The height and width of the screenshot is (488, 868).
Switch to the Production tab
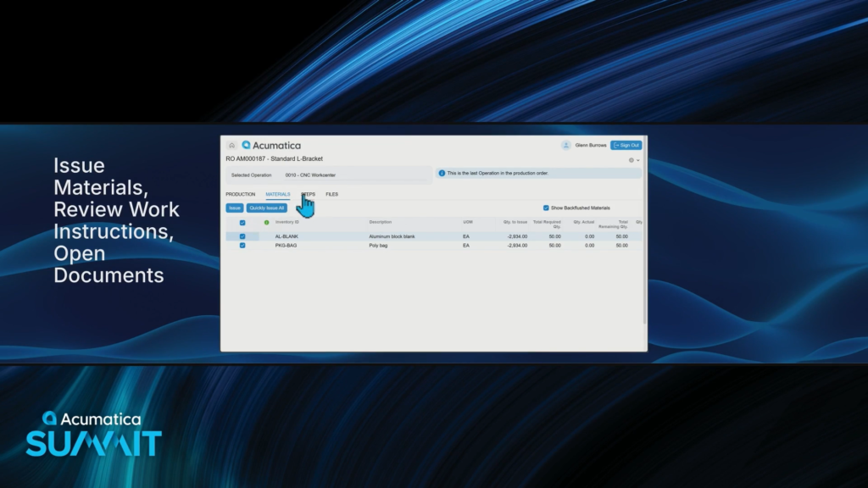click(x=240, y=194)
